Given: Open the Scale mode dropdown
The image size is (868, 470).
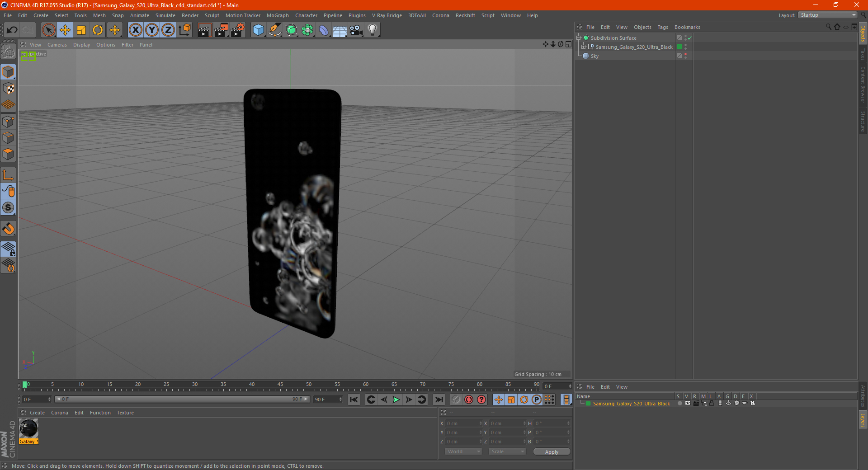Looking at the screenshot, I should coord(507,451).
